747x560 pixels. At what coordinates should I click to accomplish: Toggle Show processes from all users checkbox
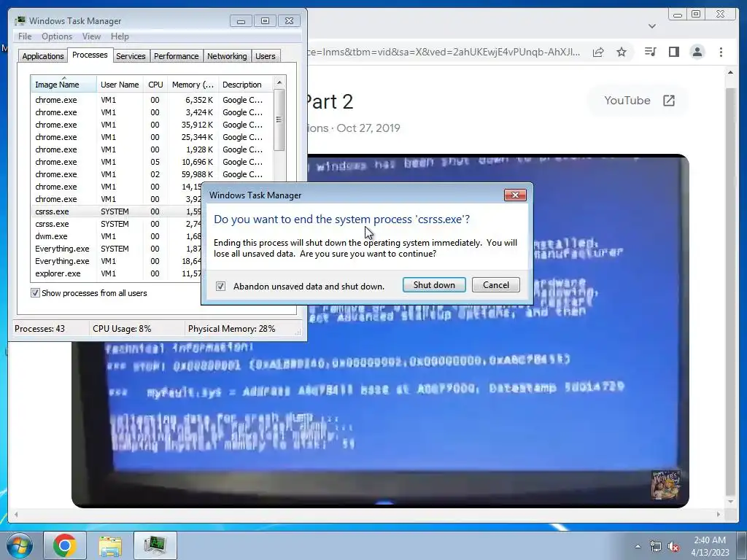click(x=35, y=293)
